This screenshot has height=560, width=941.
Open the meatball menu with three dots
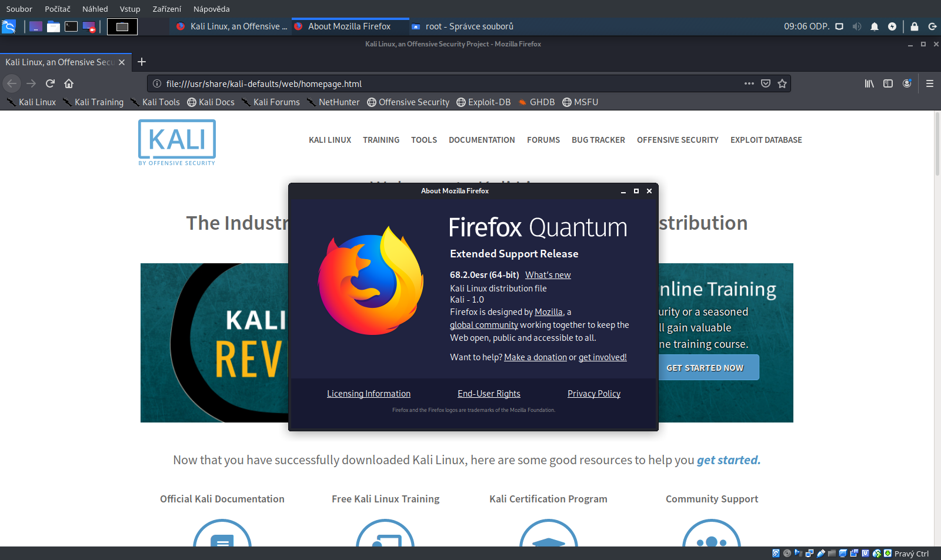(x=749, y=83)
